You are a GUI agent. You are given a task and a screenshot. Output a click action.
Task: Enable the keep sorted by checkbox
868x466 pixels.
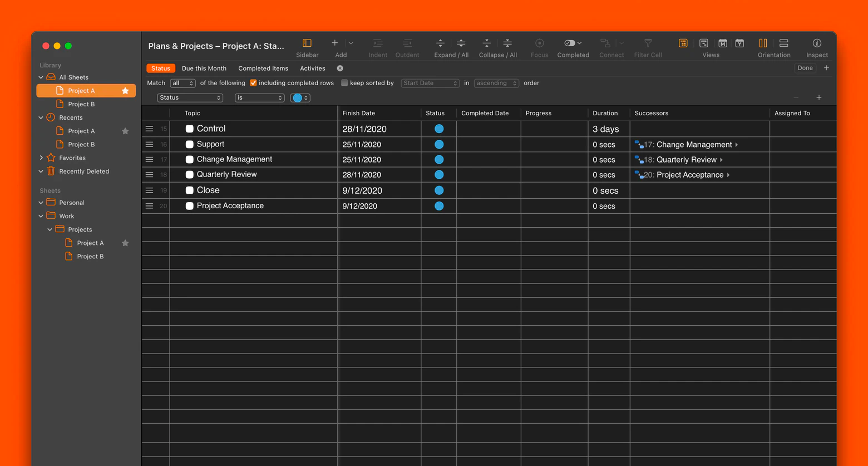(344, 83)
